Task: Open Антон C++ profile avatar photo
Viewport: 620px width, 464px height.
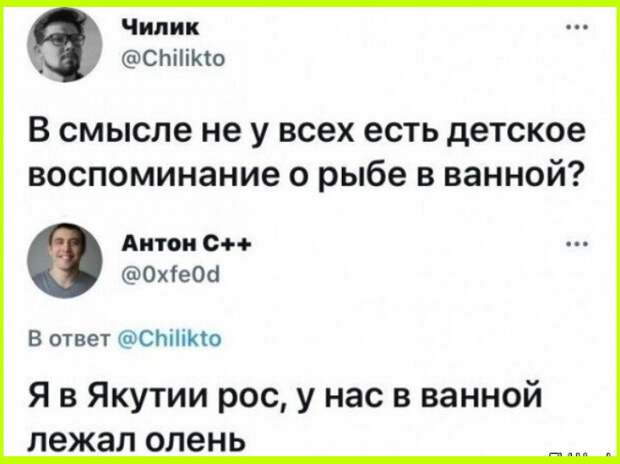Action: (64, 260)
